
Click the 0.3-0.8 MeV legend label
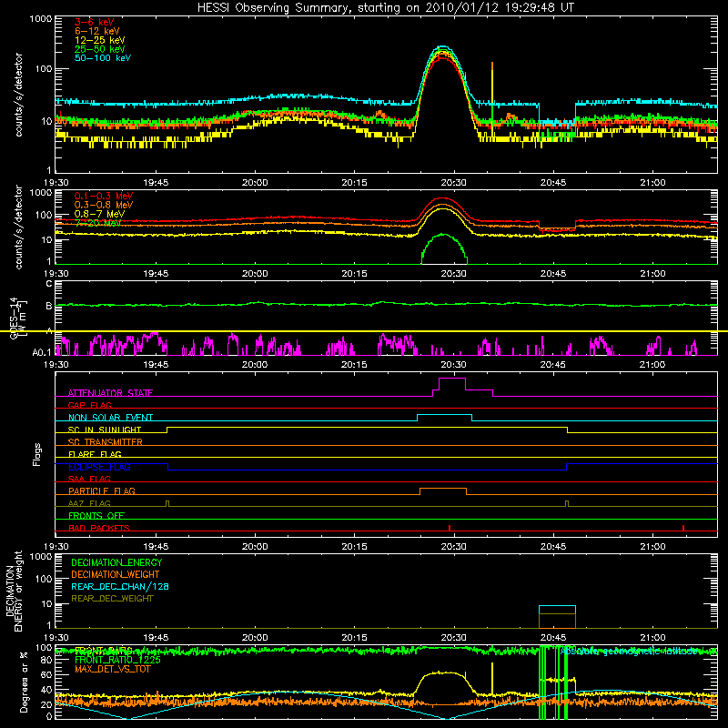(x=104, y=205)
